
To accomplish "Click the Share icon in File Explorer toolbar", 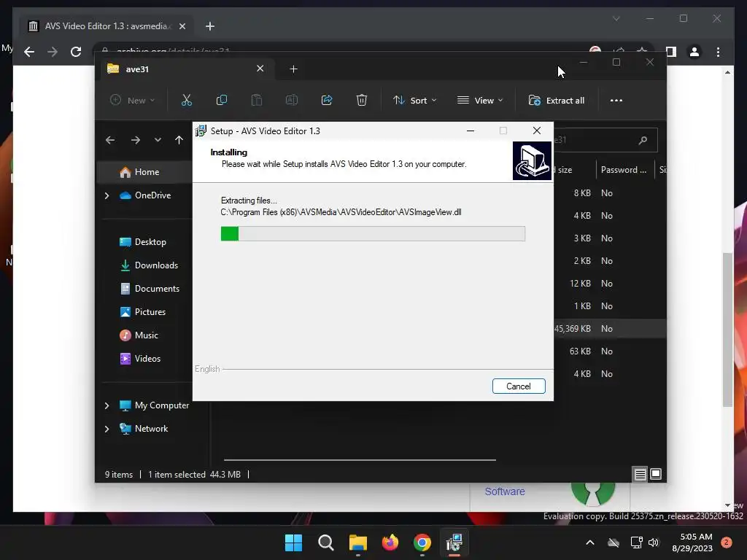I will (x=326, y=100).
